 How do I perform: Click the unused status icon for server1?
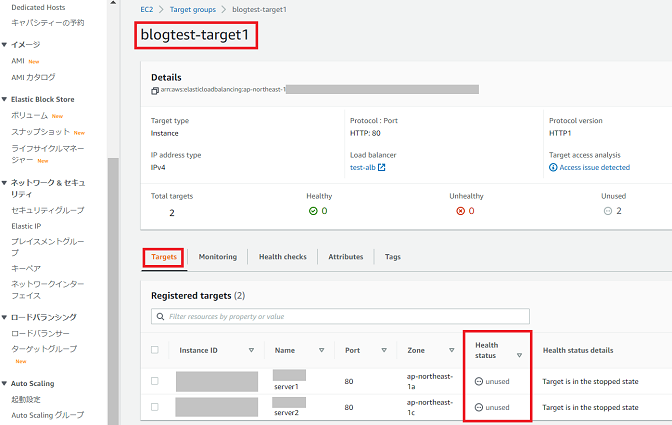pyautogui.click(x=479, y=381)
